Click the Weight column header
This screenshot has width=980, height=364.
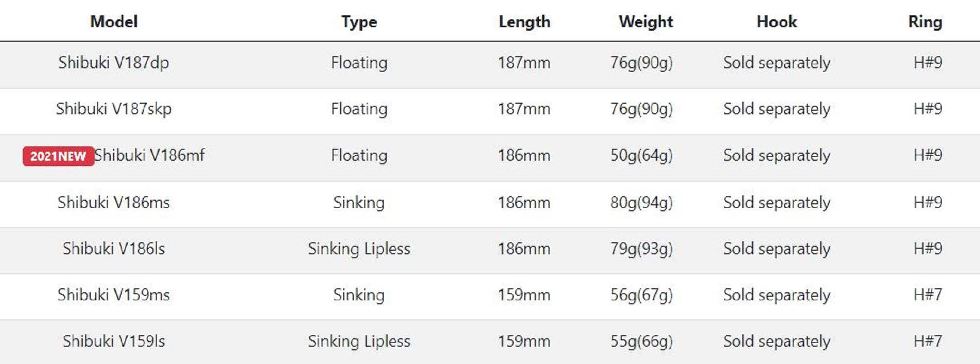(646, 22)
